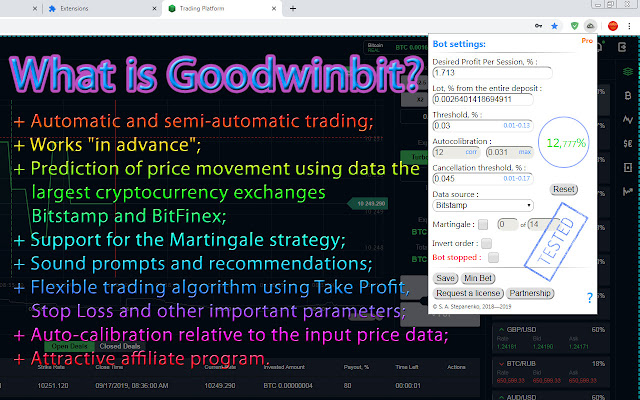Click the Partnership button
Image resolution: width=640 pixels, height=400 pixels.
(530, 293)
